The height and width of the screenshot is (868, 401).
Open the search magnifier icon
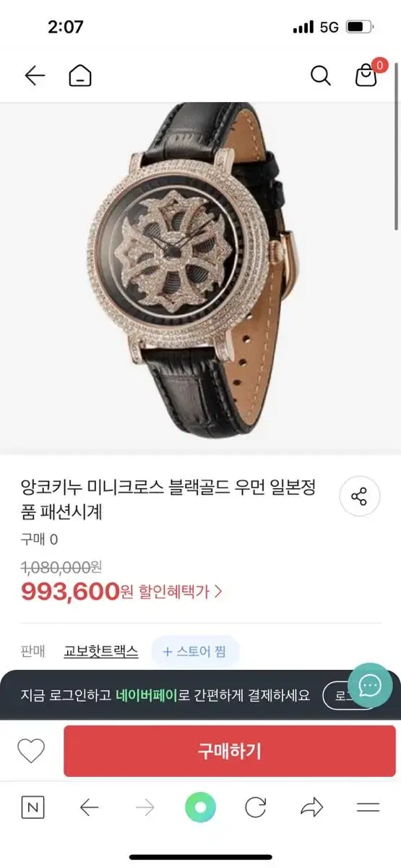coord(321,76)
